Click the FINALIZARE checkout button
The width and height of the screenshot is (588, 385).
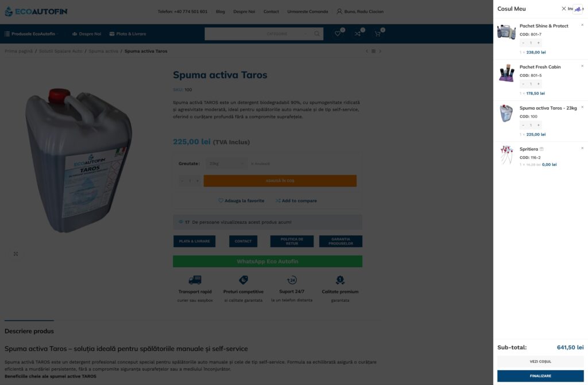point(540,376)
